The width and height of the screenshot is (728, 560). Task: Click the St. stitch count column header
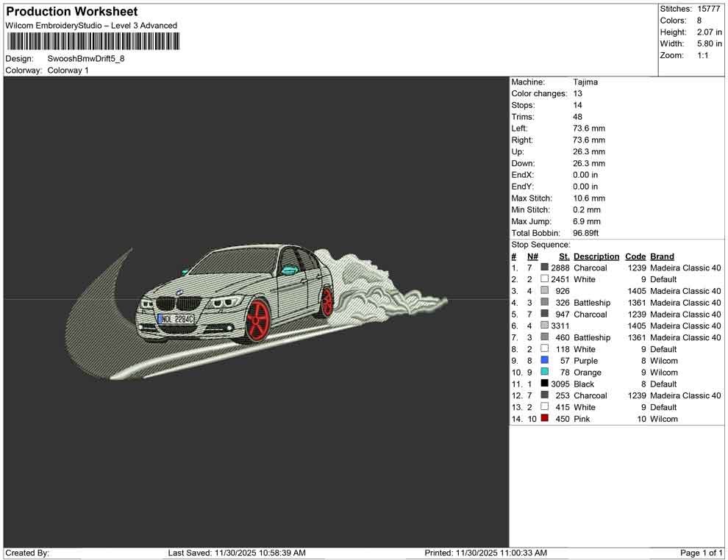coord(563,256)
